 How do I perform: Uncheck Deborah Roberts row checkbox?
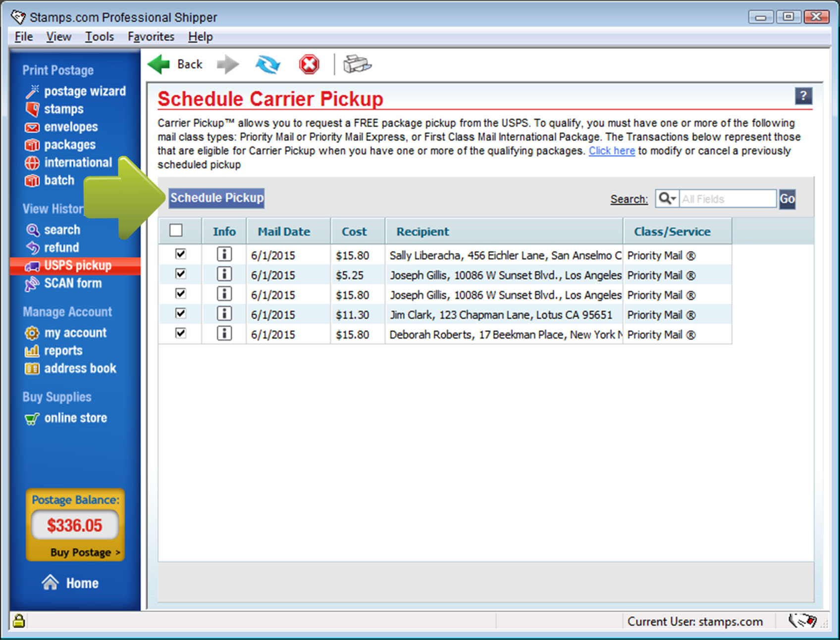coord(181,334)
